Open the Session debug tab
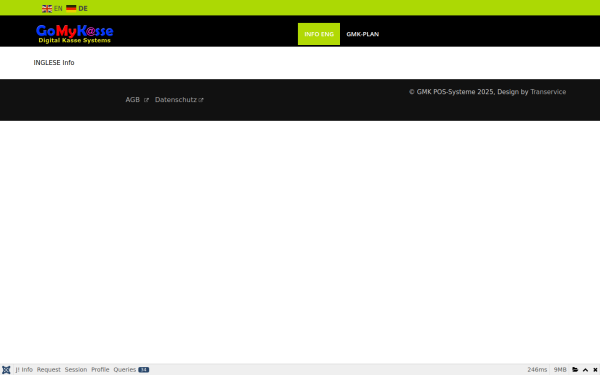This screenshot has width=600, height=375. pos(76,370)
